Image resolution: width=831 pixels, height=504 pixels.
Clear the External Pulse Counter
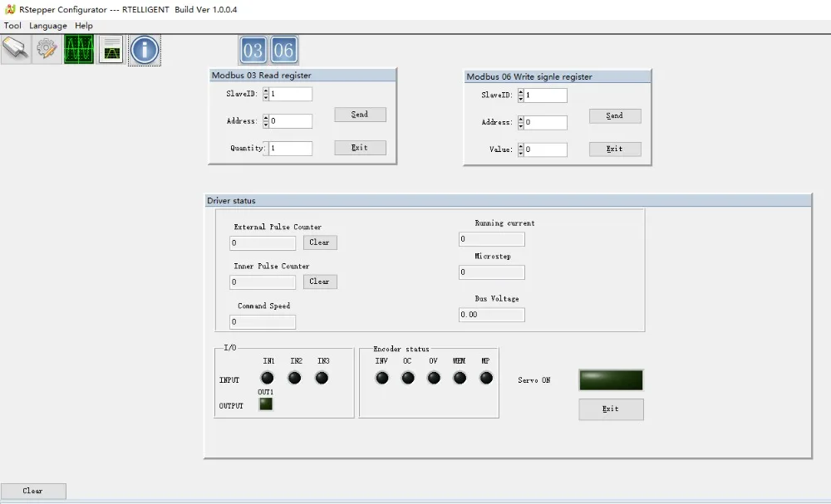[320, 242]
